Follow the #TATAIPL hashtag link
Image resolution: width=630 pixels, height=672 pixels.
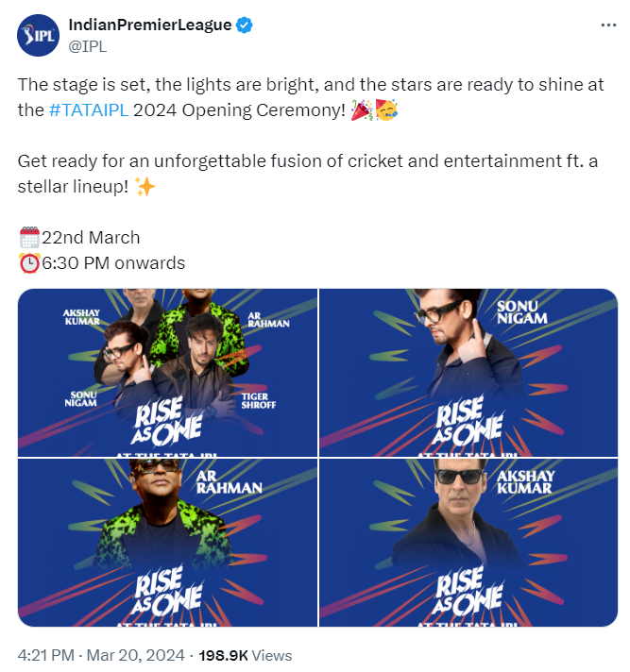pyautogui.click(x=89, y=110)
